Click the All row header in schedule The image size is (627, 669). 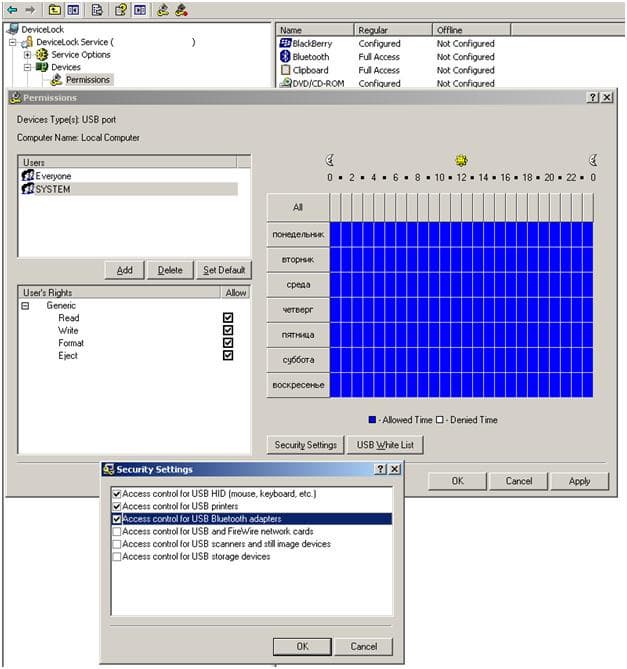[298, 207]
